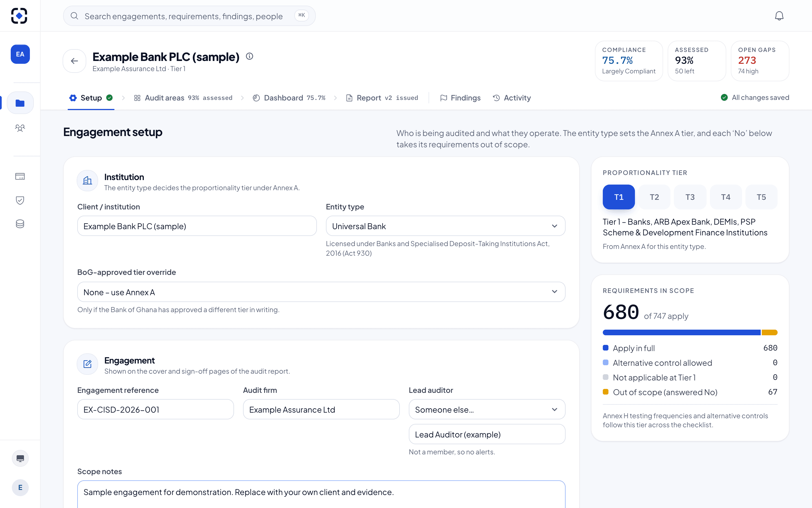This screenshot has height=508, width=812.
Task: Click 'Not a member, so no alerts.' hint
Action: click(452, 452)
